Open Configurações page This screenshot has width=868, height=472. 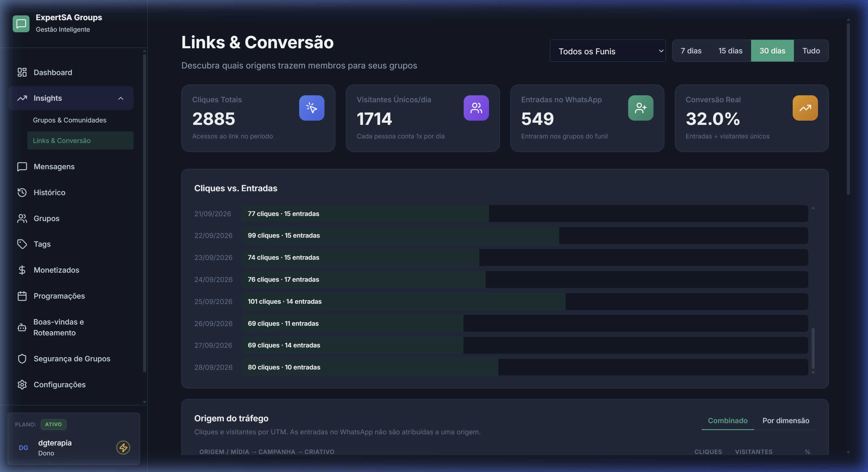click(71, 385)
